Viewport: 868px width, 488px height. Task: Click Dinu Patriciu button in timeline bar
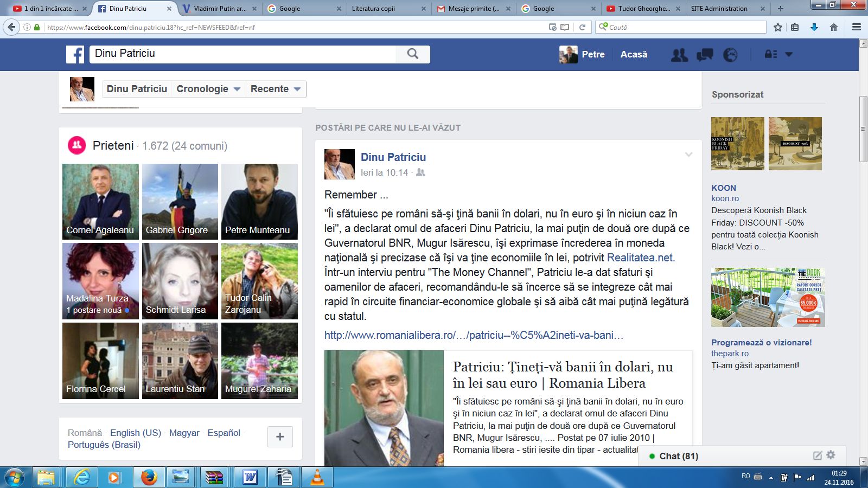(x=137, y=89)
